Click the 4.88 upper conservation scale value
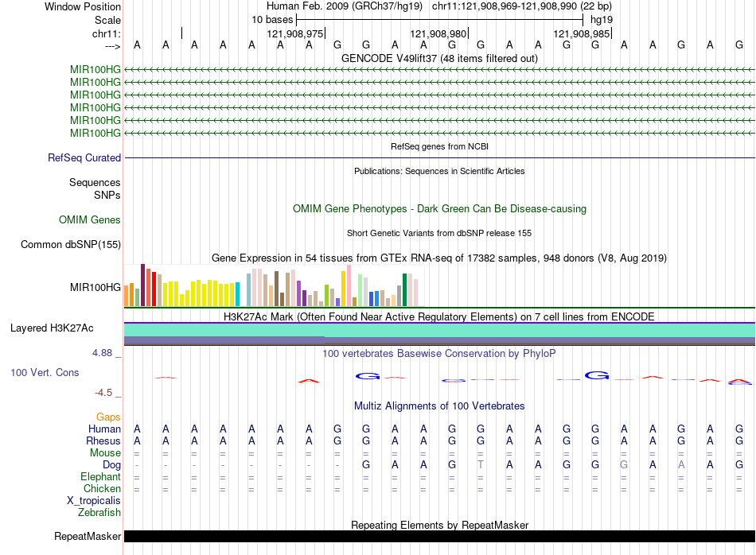 (102, 353)
